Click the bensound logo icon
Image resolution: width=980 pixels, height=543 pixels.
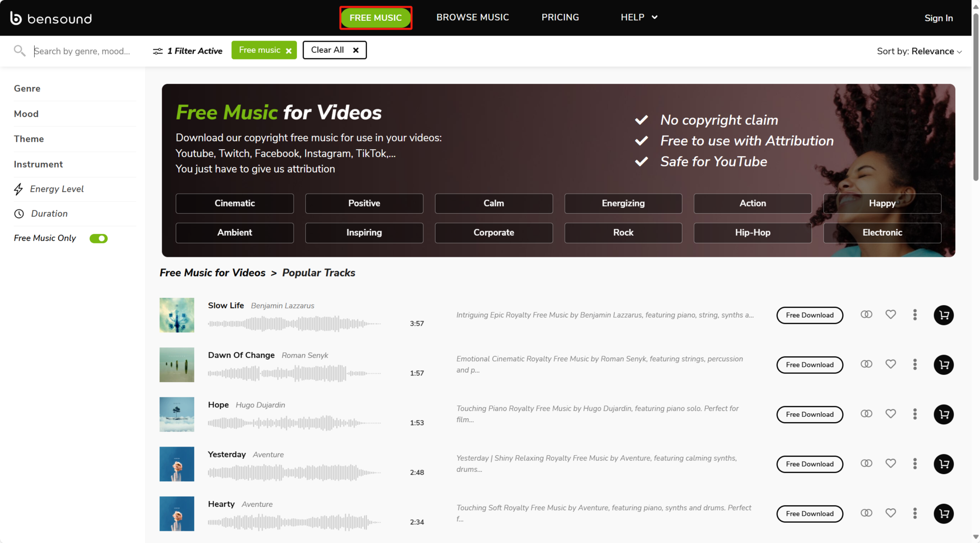pos(16,18)
